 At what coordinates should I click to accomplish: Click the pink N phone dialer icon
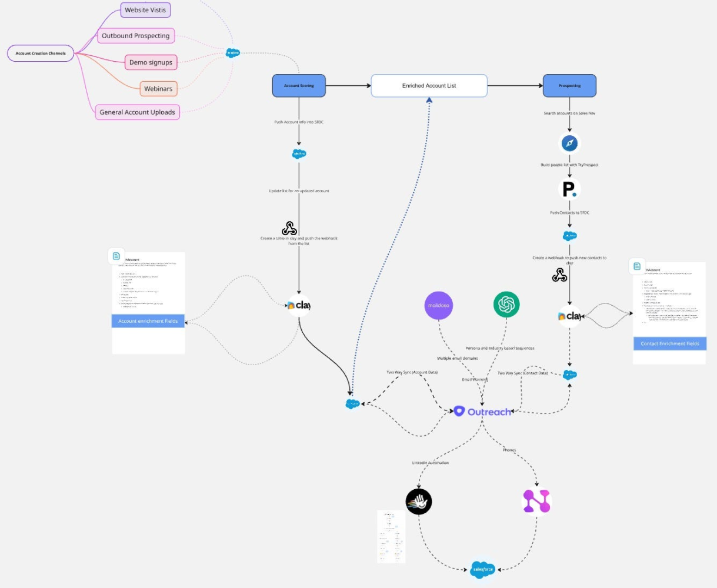click(536, 501)
